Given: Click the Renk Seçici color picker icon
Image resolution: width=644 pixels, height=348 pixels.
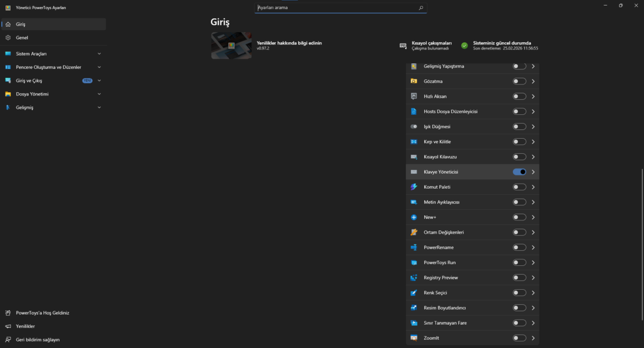Looking at the screenshot, I should pyautogui.click(x=414, y=292).
